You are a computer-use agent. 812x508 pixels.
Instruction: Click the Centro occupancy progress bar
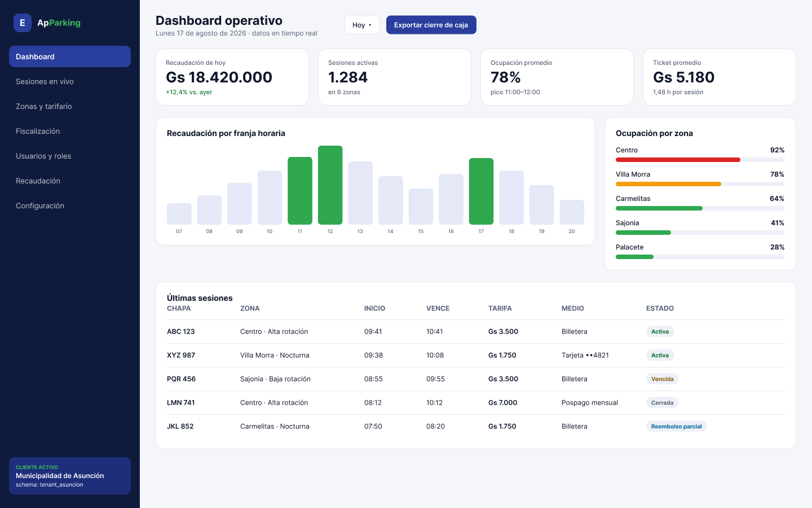coord(700,160)
